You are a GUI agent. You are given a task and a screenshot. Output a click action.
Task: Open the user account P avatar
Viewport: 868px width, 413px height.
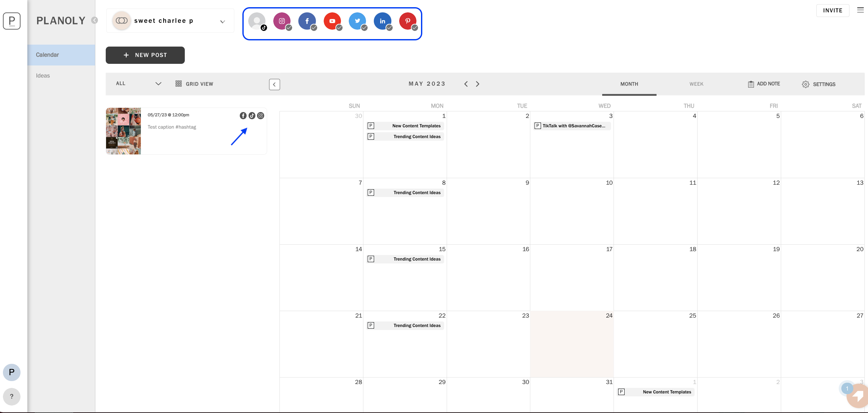pos(12,373)
